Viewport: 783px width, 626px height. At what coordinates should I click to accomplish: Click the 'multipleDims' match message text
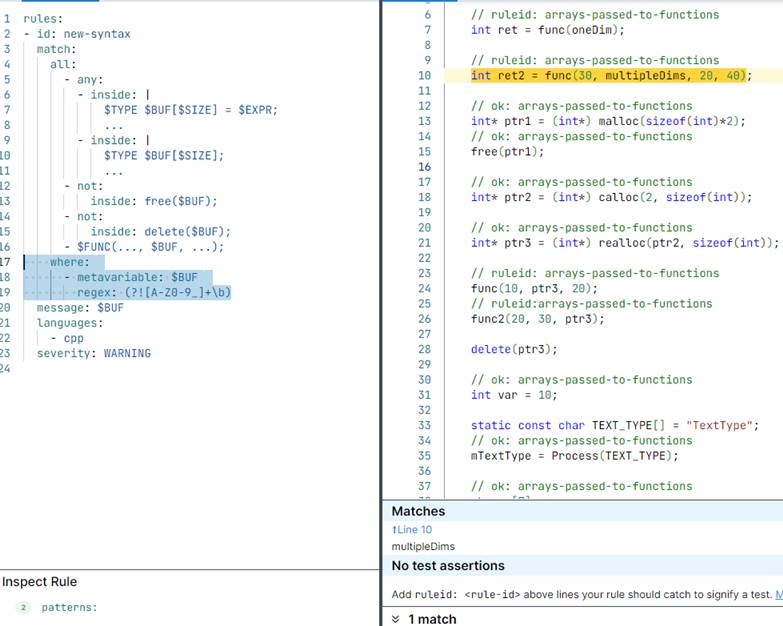(x=423, y=547)
